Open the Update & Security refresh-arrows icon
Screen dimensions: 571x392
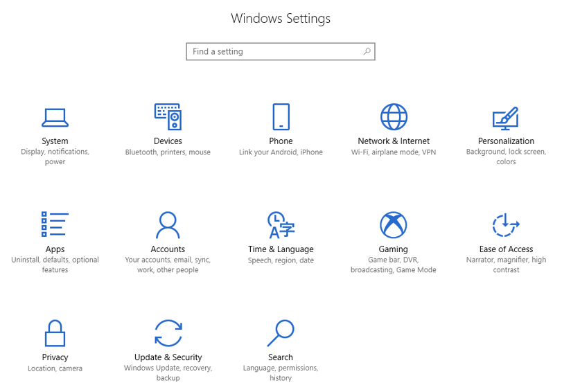click(168, 332)
